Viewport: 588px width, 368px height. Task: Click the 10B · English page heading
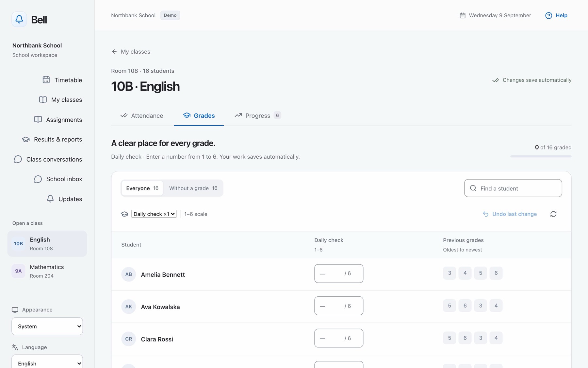click(x=145, y=86)
